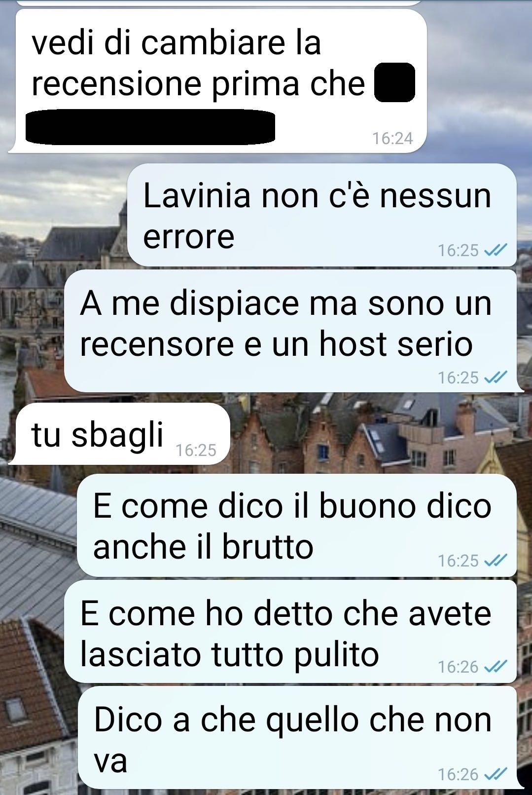
Task: Select the 'tu sbagli' message bubble
Action: coord(119,434)
